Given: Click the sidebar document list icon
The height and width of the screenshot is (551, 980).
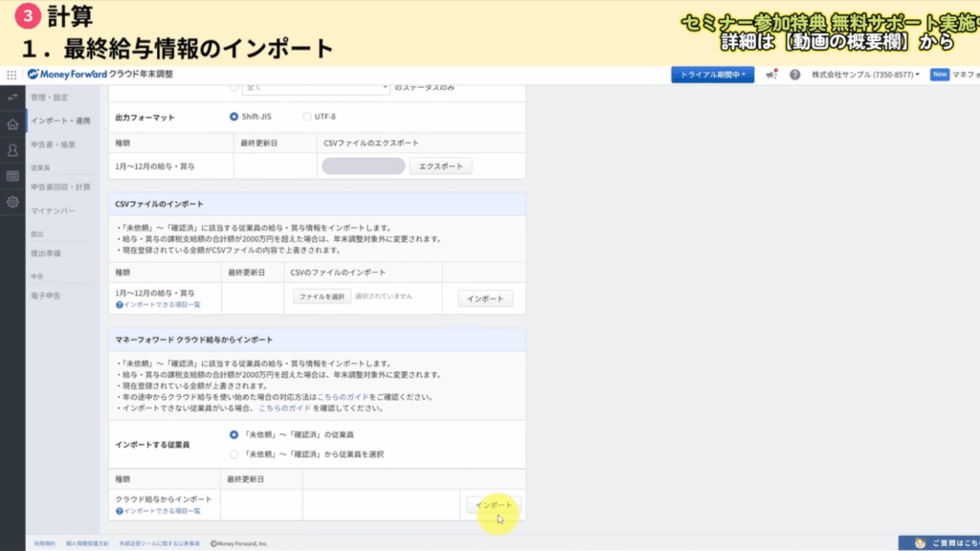Looking at the screenshot, I should (x=12, y=176).
